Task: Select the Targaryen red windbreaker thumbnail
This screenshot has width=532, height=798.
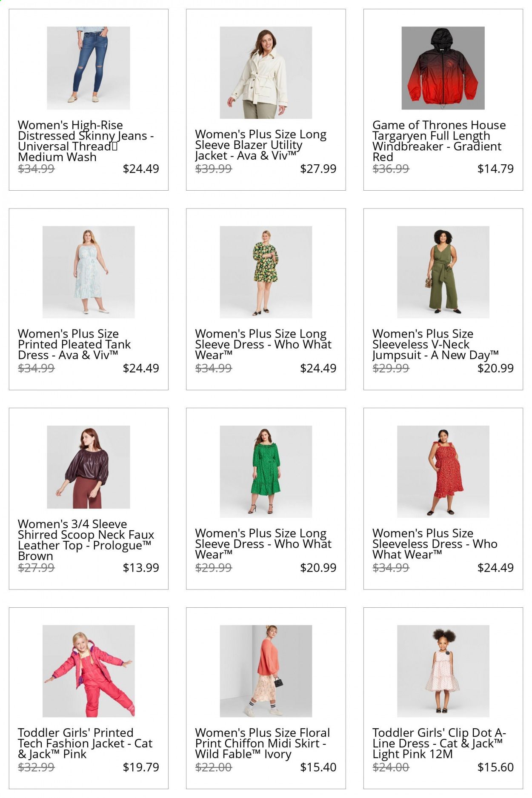Action: point(443,68)
